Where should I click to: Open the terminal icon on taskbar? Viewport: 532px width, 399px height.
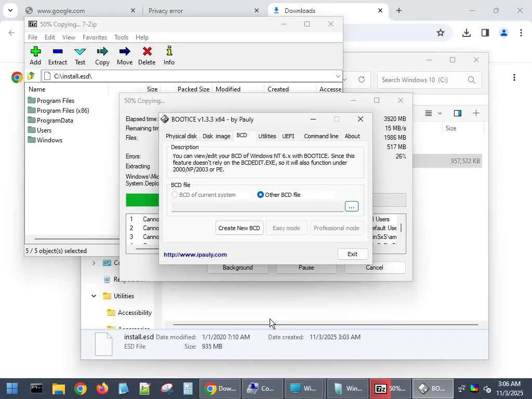[36, 389]
